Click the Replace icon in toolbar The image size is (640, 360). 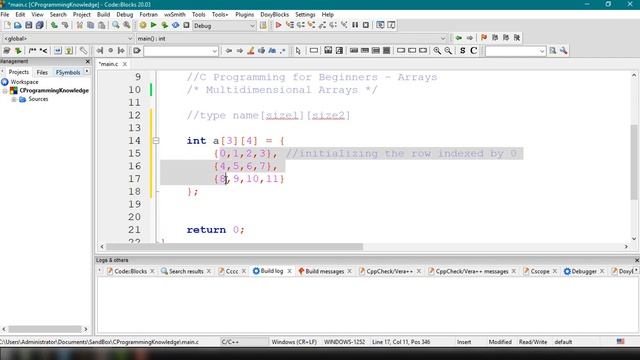coord(127,25)
